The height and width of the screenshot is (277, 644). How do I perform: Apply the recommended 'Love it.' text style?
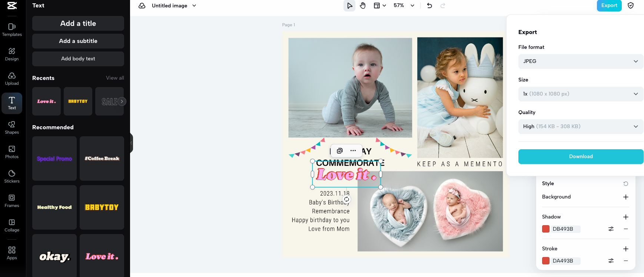pos(102,256)
